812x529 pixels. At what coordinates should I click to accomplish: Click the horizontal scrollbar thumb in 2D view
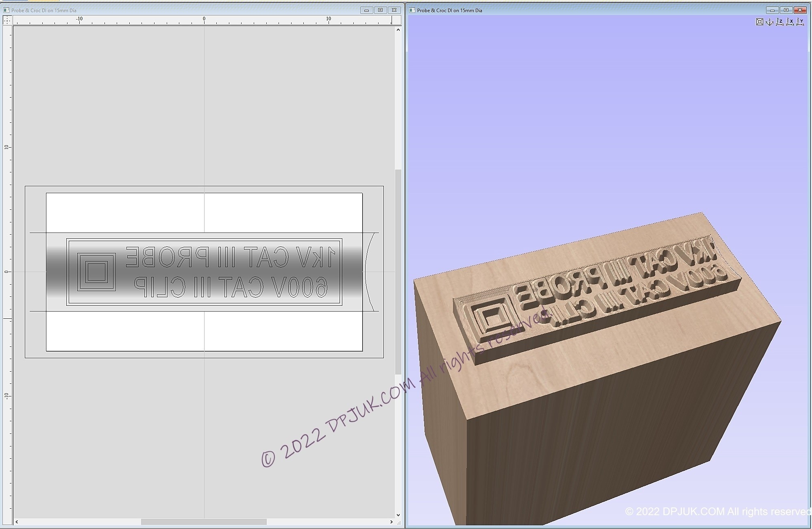203,522
